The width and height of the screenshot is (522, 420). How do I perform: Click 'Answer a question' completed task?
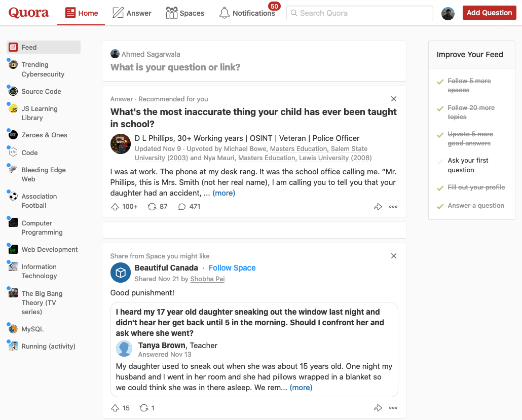476,206
